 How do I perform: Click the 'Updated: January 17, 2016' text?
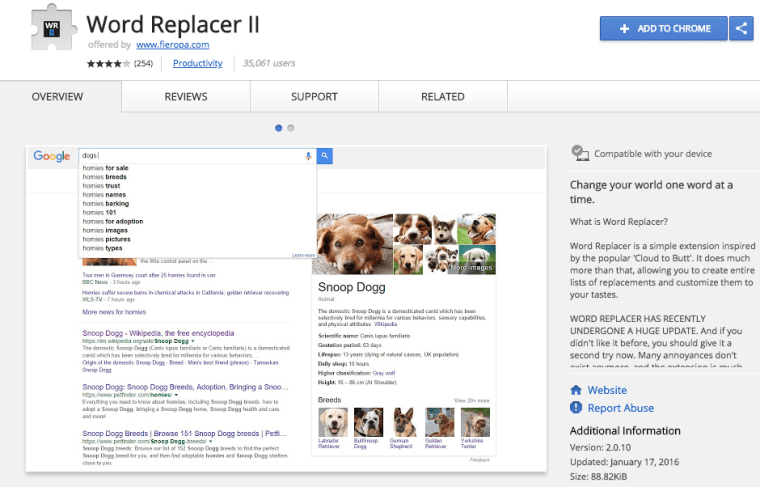tap(624, 462)
